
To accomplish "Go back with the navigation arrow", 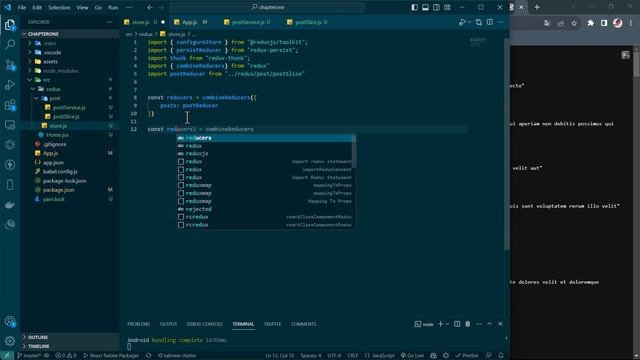I will [x=150, y=7].
